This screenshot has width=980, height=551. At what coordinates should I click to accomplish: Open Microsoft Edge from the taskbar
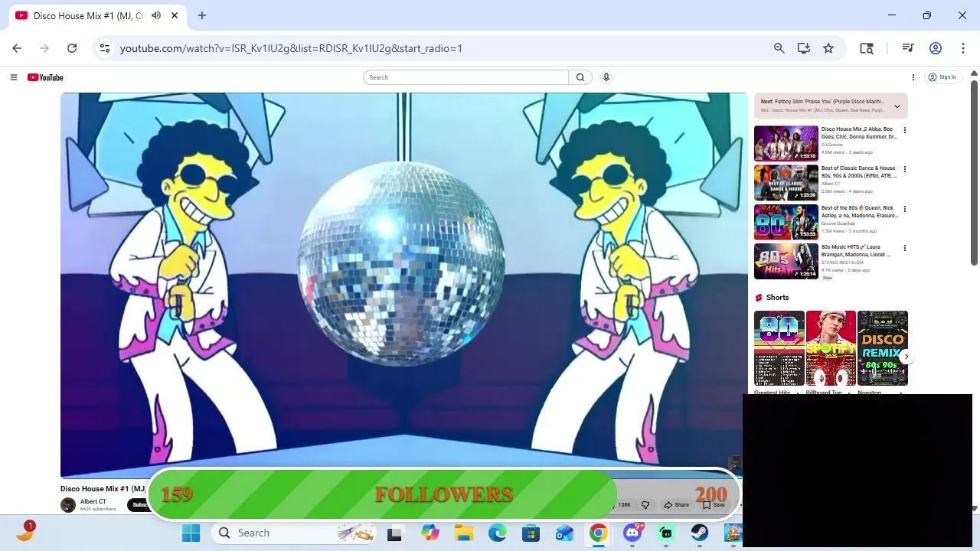coord(498,533)
